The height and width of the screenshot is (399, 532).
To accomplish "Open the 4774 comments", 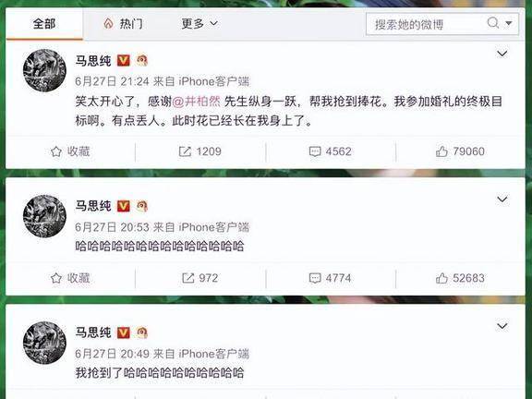I will click(330, 278).
